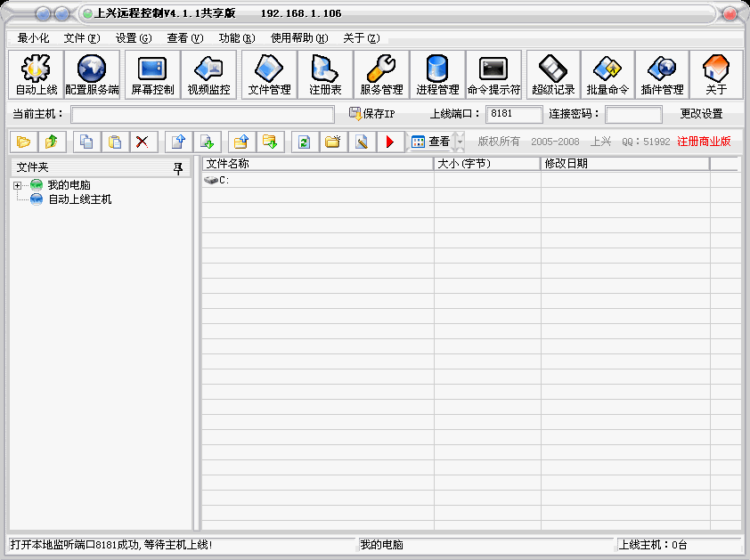Screen dimensions: 750x560
Task: Click the 注册商业版 red link
Action: point(704,142)
